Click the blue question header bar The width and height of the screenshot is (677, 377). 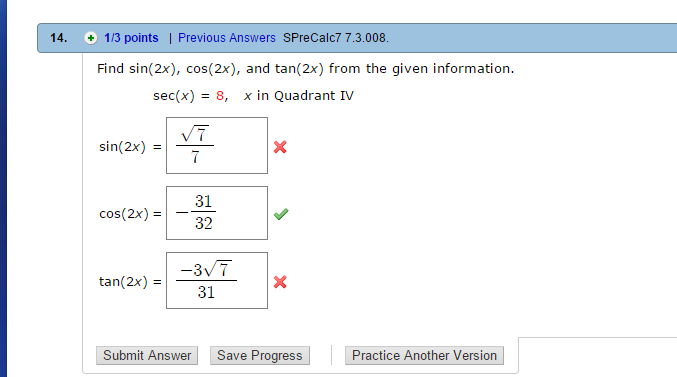point(357,38)
